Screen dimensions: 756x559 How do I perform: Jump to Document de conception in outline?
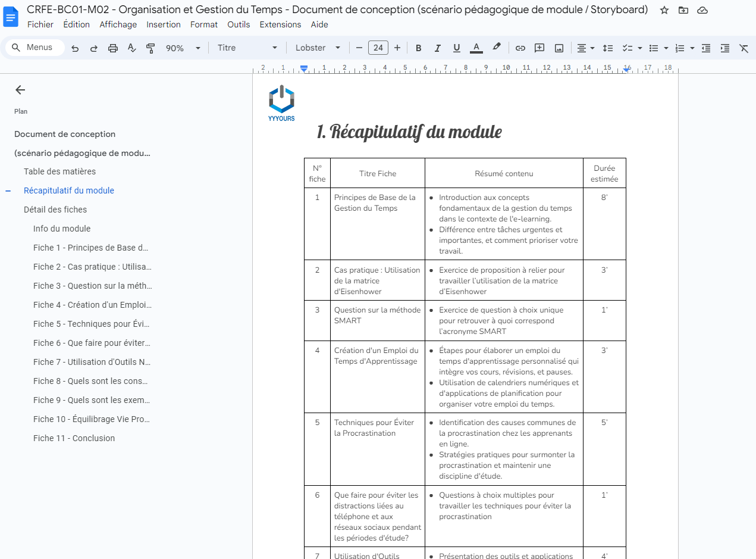click(x=65, y=134)
